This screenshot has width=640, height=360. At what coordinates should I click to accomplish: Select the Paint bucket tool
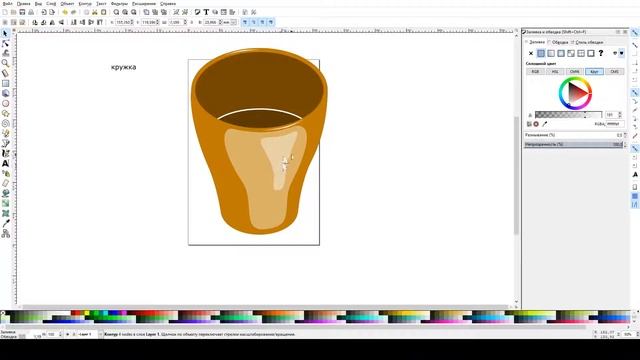pos(5,193)
